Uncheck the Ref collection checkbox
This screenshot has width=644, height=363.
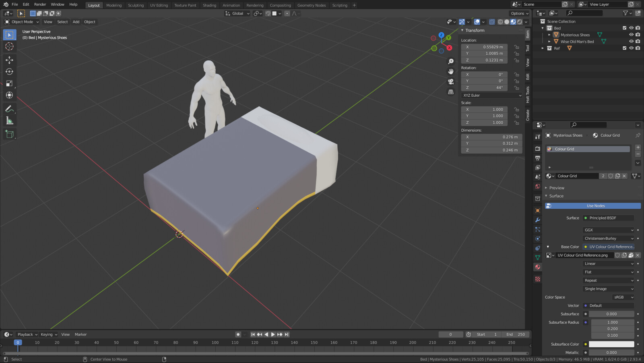625,48
